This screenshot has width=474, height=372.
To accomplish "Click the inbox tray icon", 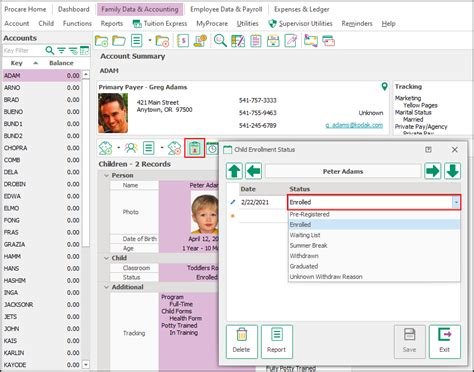I will click(273, 41).
